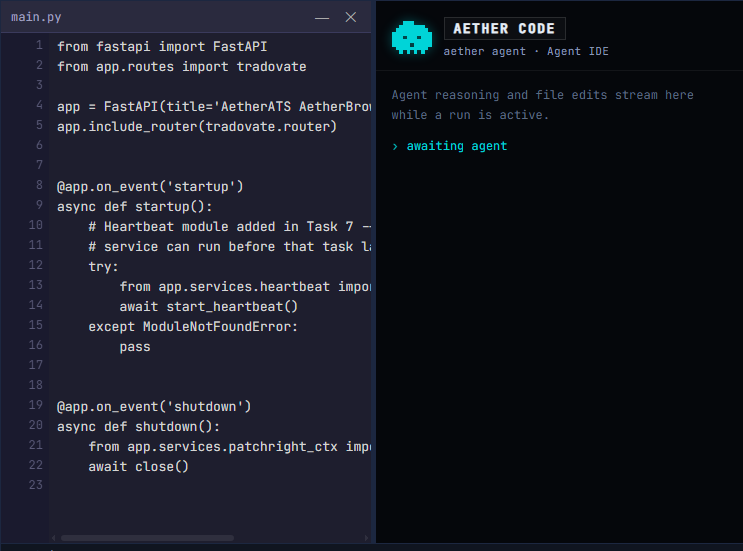Close the main.py editor panel
743x551 pixels.
tap(351, 18)
